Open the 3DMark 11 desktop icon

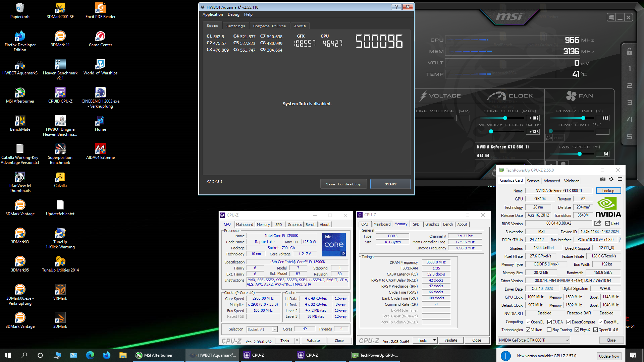point(60,39)
